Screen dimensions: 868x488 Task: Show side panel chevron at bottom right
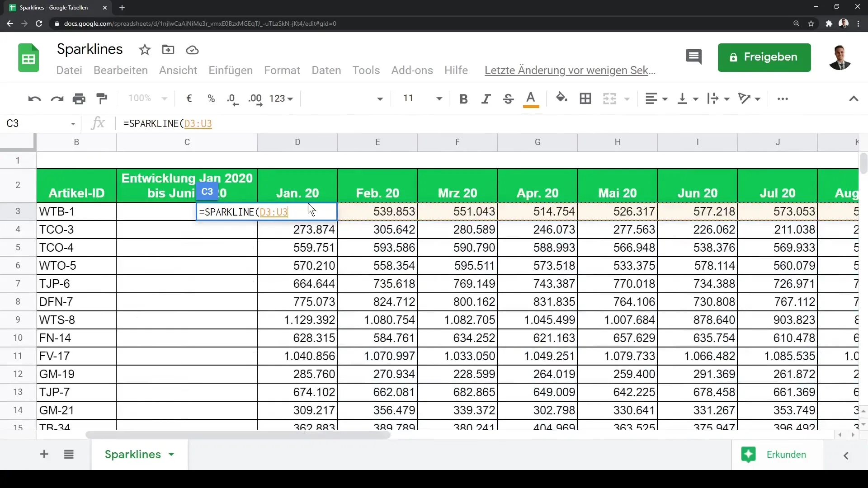coord(846,455)
